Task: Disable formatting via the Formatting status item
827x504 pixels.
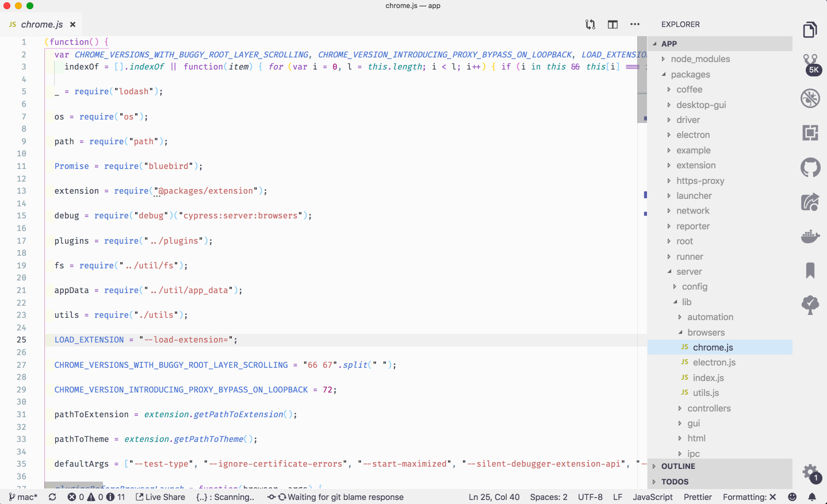Action: [x=749, y=497]
